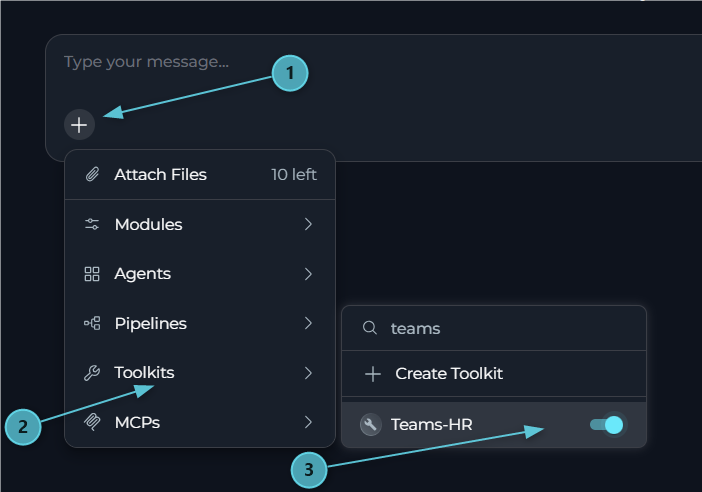702x492 pixels.
Task: Open the Modules menu entry
Action: coord(200,224)
